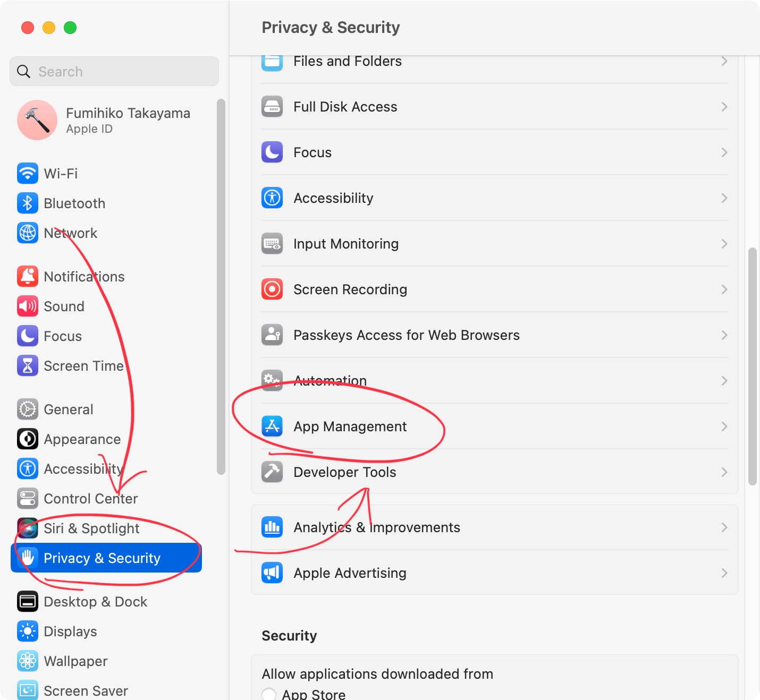Open the Automation row
Image resolution: width=760 pixels, height=700 pixels.
pos(495,381)
